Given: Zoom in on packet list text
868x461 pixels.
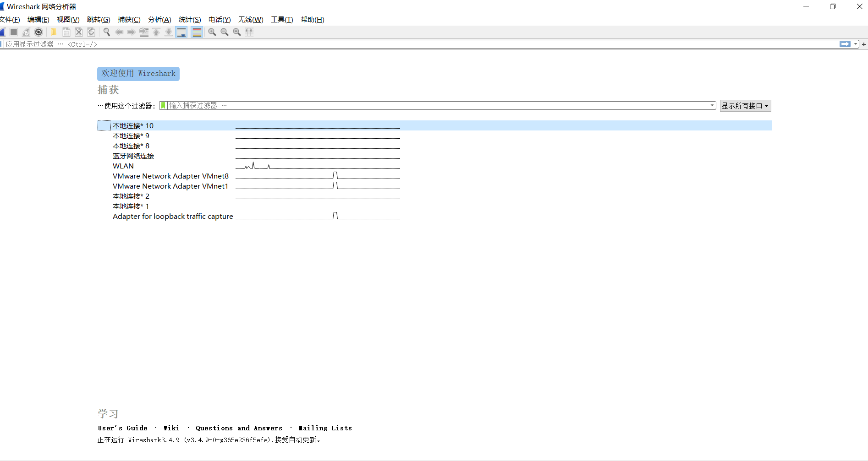Looking at the screenshot, I should pyautogui.click(x=212, y=32).
